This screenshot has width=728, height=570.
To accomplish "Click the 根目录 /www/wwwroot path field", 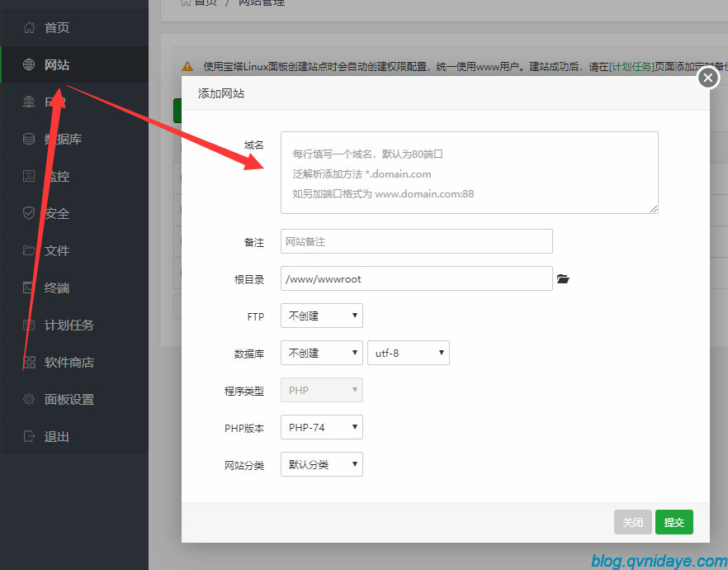I will [417, 278].
